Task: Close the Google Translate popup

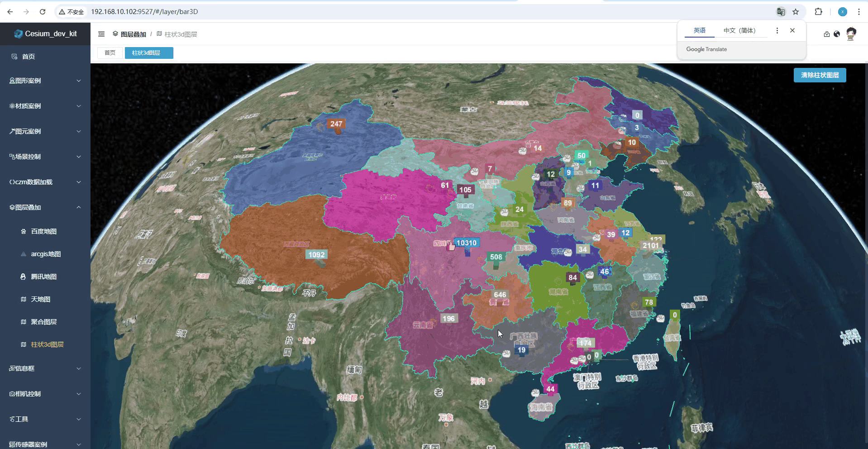Action: click(792, 30)
